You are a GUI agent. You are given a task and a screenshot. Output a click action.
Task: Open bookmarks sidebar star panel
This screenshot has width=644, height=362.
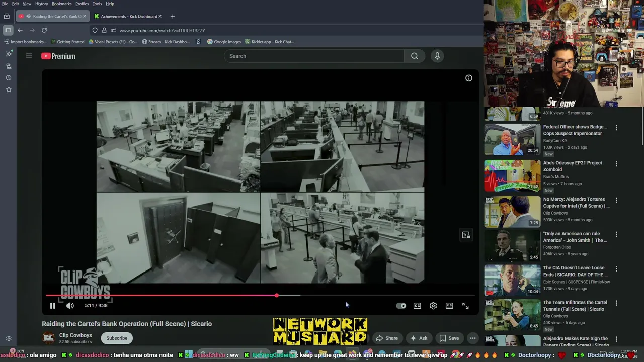9,89
